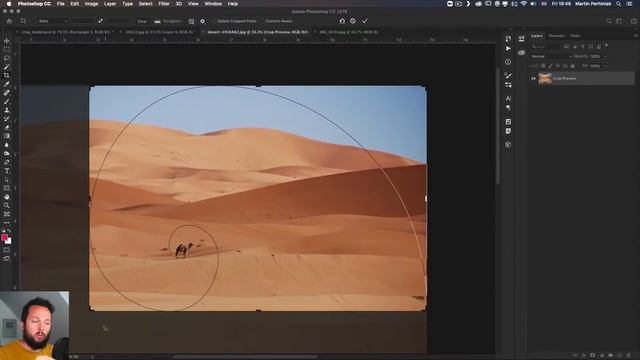
Task: Select the Horizontal Type tool
Action: pos(7,171)
